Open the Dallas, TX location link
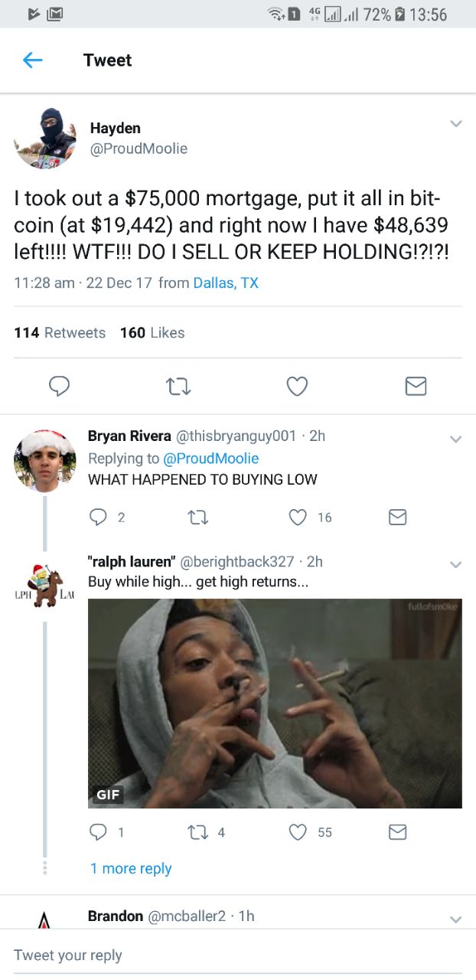 point(226,283)
